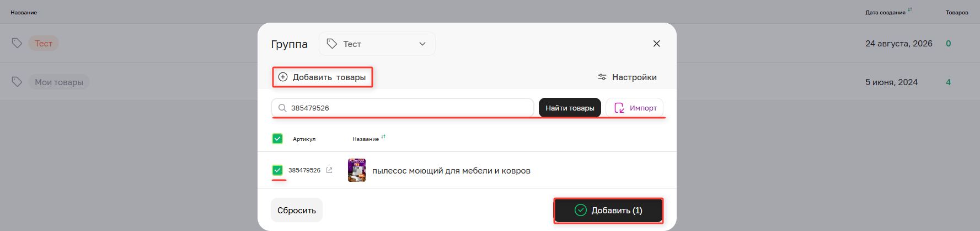980x231 pixels.
Task: Click the Сбросить reset button
Action: pyautogui.click(x=297, y=211)
